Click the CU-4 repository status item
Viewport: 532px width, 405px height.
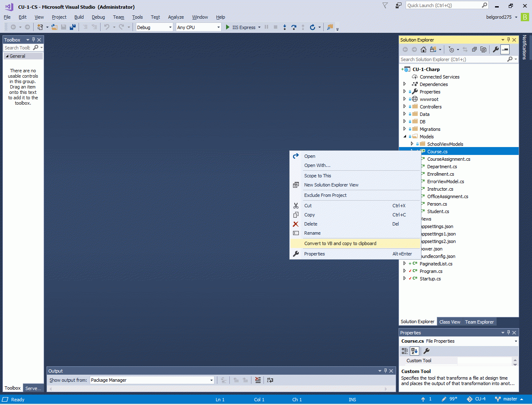(476, 399)
